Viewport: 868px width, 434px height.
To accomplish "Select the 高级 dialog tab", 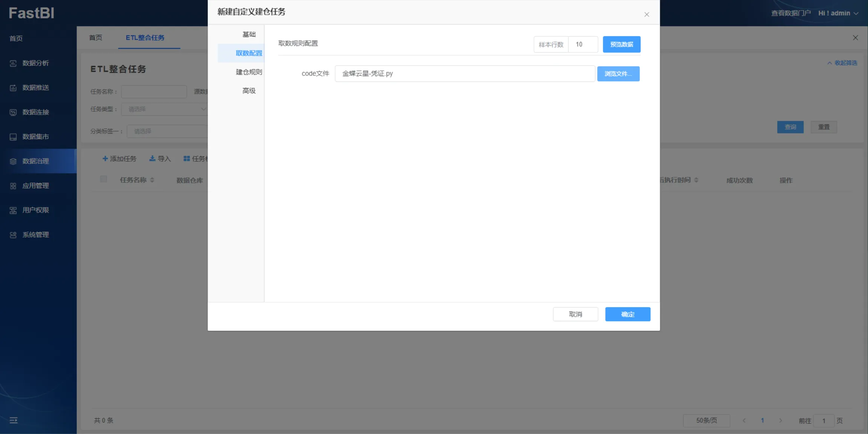I will [249, 91].
